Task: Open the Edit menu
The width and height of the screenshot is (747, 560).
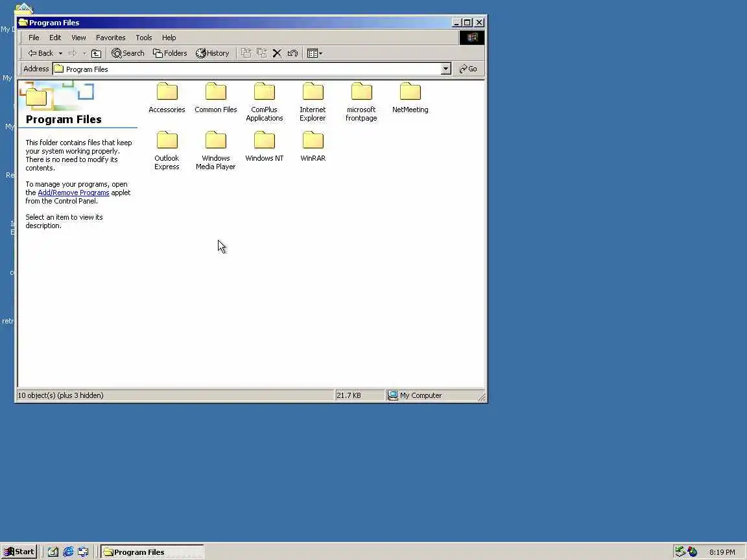Action: point(55,38)
